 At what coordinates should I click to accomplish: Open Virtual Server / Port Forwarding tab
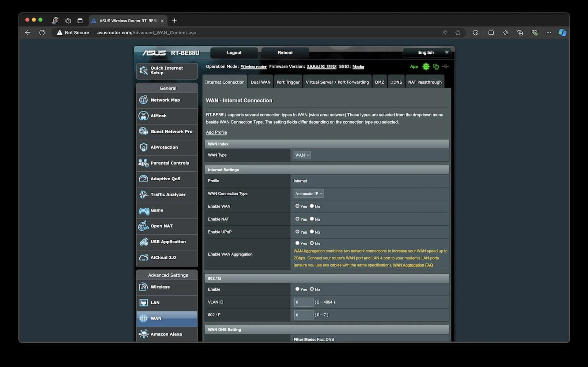click(x=337, y=82)
